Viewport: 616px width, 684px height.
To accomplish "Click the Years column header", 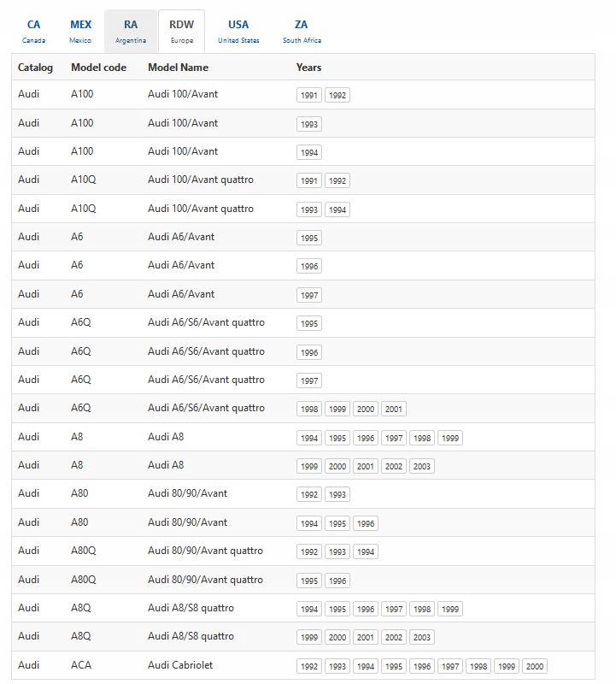I will click(x=309, y=68).
